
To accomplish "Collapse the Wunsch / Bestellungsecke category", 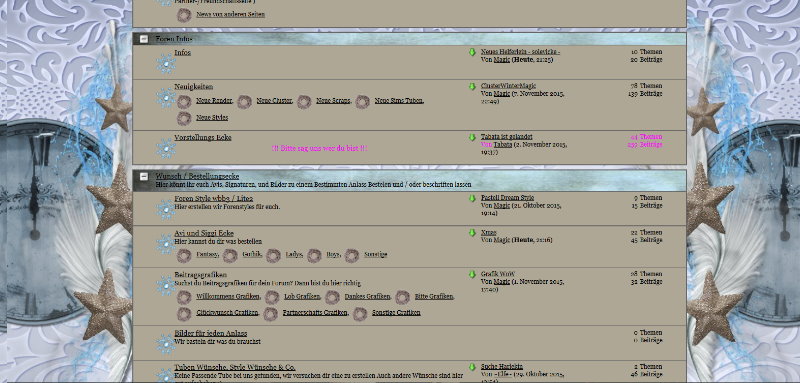I will (144, 176).
